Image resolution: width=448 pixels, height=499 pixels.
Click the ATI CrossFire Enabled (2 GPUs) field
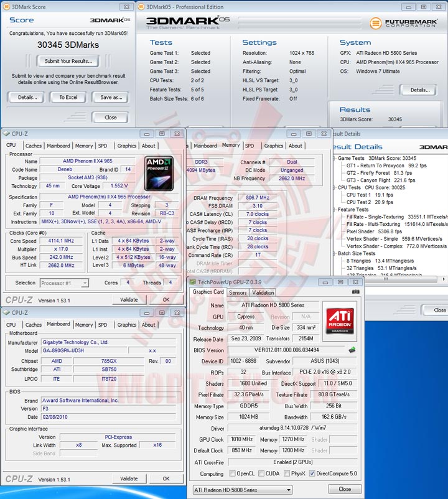[x=292, y=462]
